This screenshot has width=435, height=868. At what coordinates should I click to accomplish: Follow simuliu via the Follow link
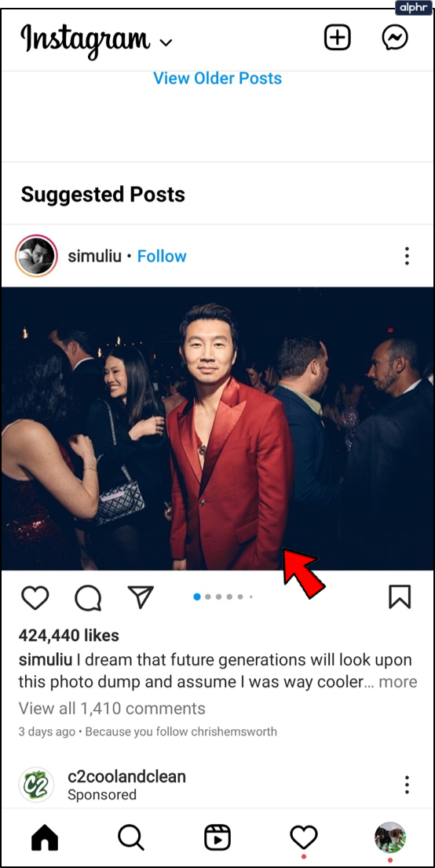[162, 257]
